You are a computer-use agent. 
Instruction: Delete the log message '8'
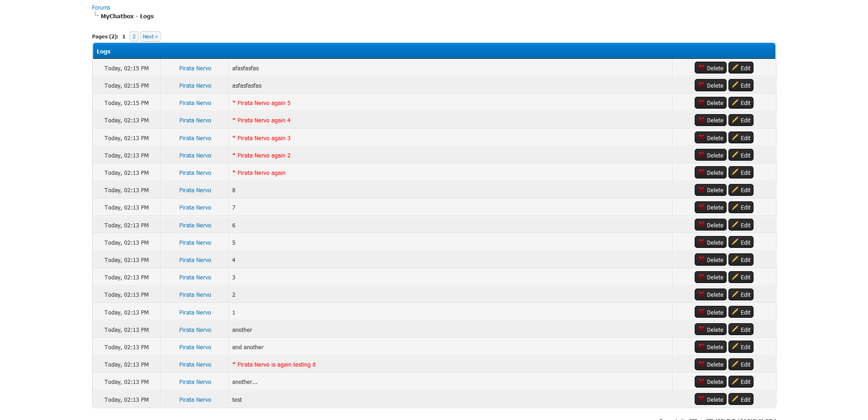(x=710, y=190)
